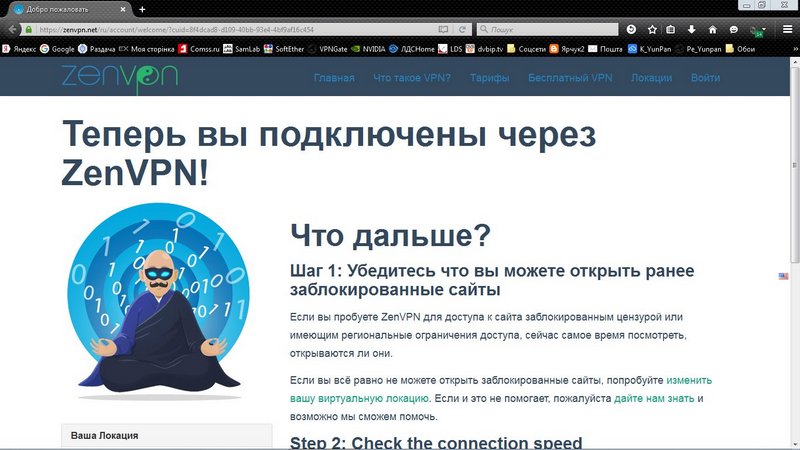Click the Ваша Локация panel header
The image size is (800, 450).
coord(167,436)
